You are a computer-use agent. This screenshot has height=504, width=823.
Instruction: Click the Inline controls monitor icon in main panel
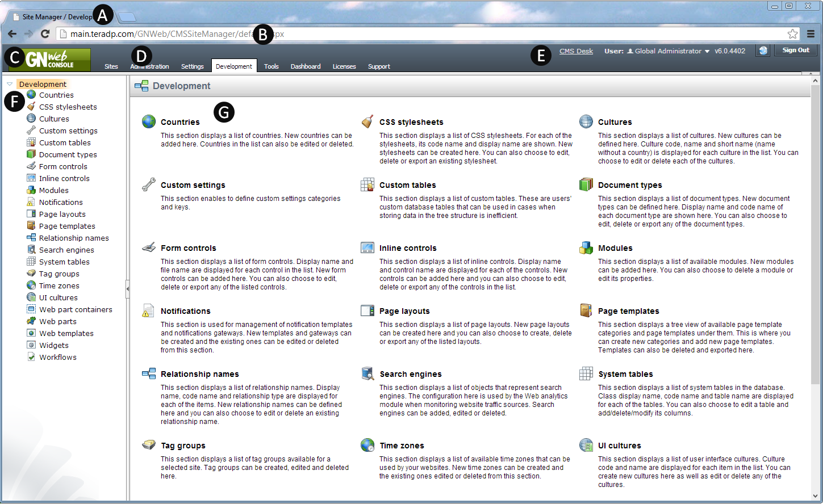[367, 247]
